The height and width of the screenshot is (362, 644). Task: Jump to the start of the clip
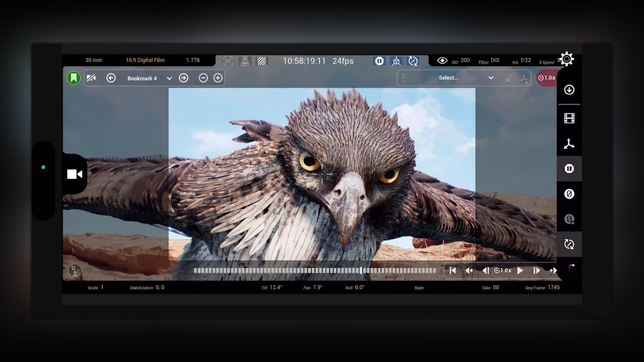click(452, 271)
